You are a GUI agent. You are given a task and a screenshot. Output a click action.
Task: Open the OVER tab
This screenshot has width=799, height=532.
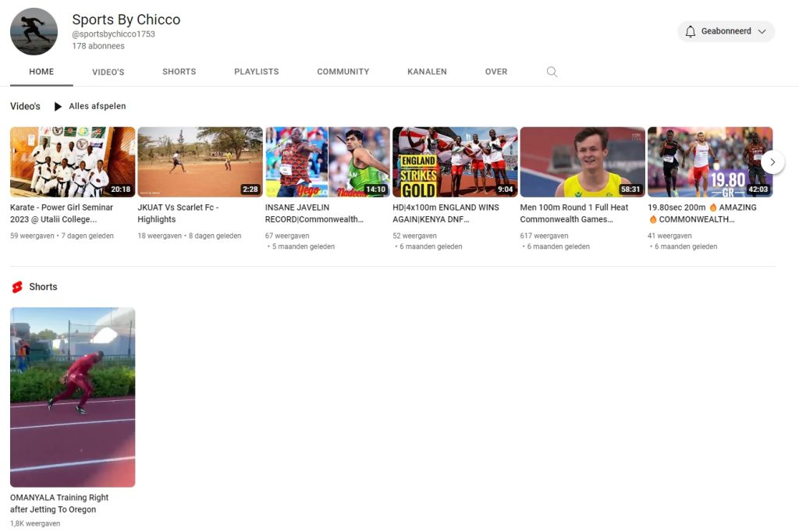[x=495, y=71]
